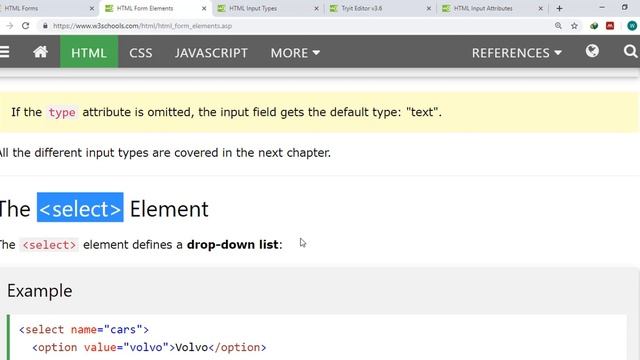Go to the W3Schools home icon
Viewport: 640px width, 360px height.
click(x=40, y=52)
